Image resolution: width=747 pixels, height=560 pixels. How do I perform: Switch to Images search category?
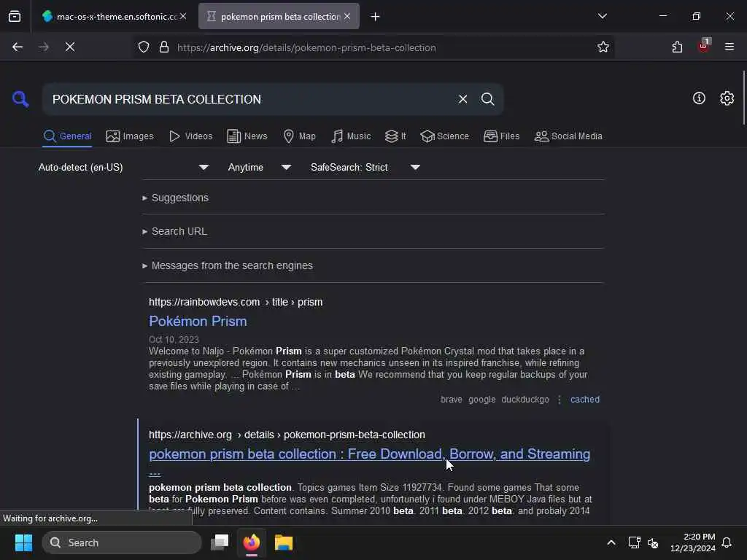[x=130, y=136]
